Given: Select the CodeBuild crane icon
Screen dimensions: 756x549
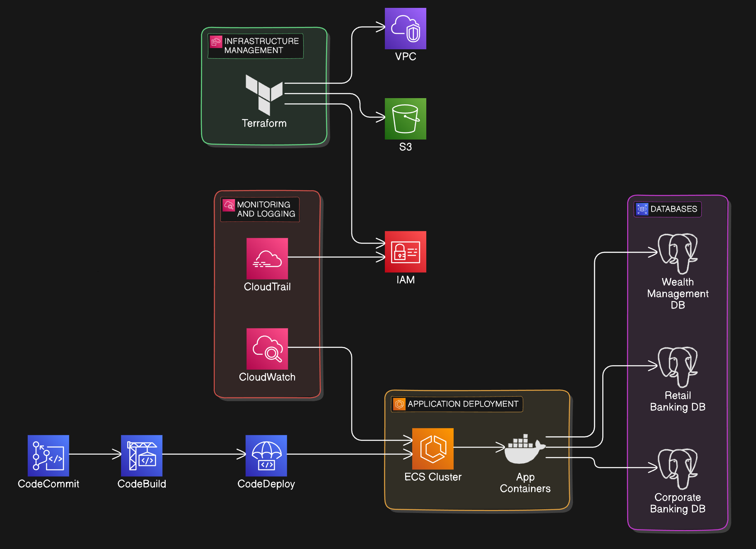Looking at the screenshot, I should click(x=142, y=456).
